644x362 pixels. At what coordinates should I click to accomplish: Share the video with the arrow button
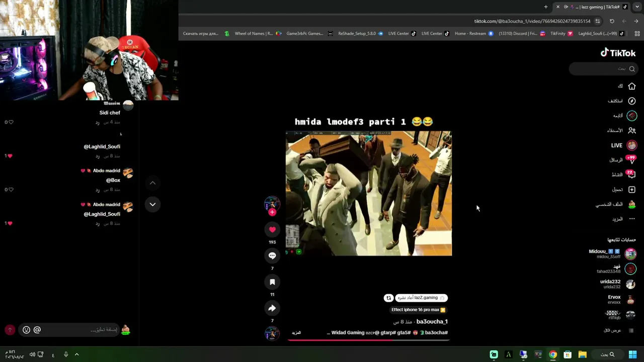click(272, 308)
